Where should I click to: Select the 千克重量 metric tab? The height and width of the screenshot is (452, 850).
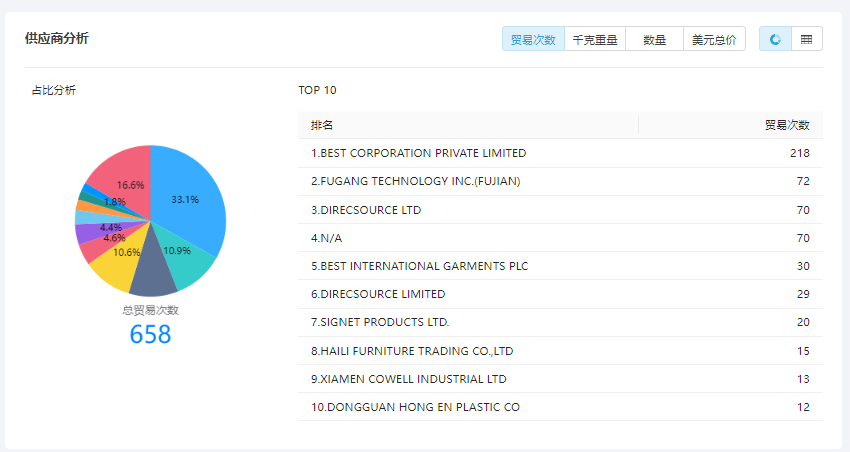pos(594,40)
